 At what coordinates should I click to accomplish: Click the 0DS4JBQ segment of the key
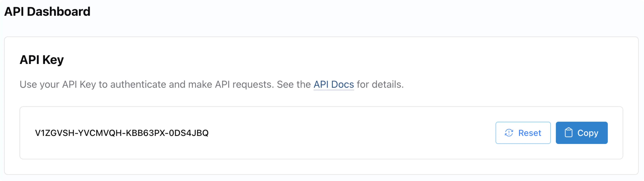point(189,133)
